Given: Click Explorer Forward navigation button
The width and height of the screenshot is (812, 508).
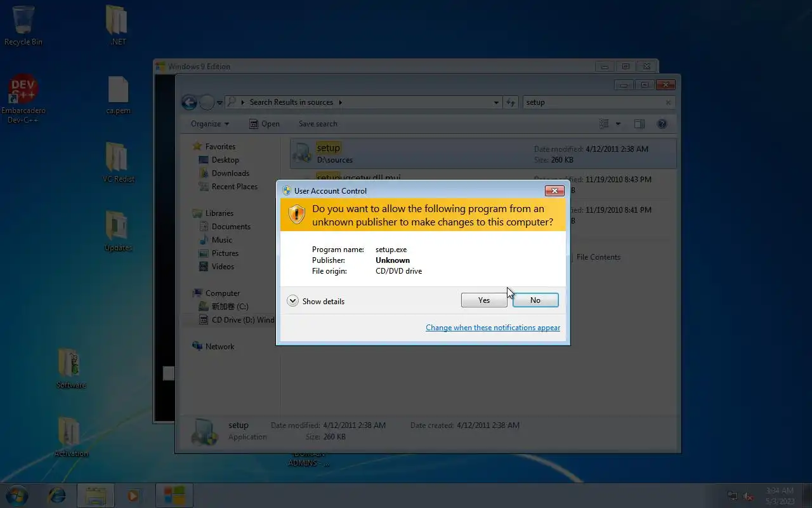Looking at the screenshot, I should tap(207, 102).
